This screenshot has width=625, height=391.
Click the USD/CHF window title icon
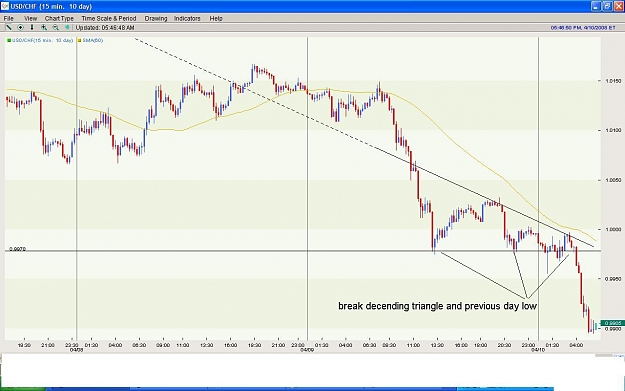[5, 6]
